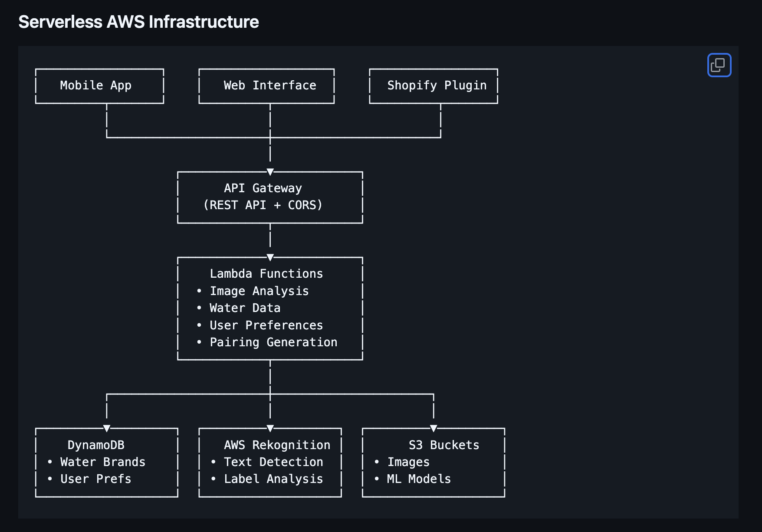Click the Label Analysis bullet item
This screenshot has height=532, width=762.
[x=273, y=479]
